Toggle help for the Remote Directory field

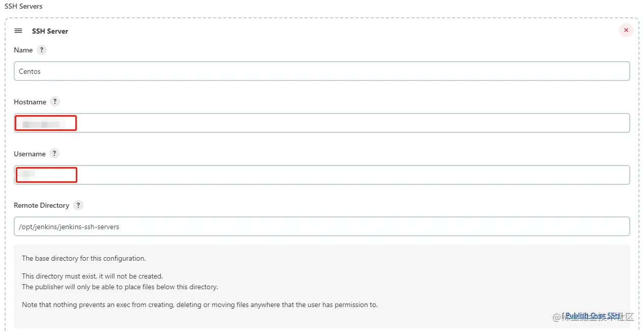(x=78, y=205)
